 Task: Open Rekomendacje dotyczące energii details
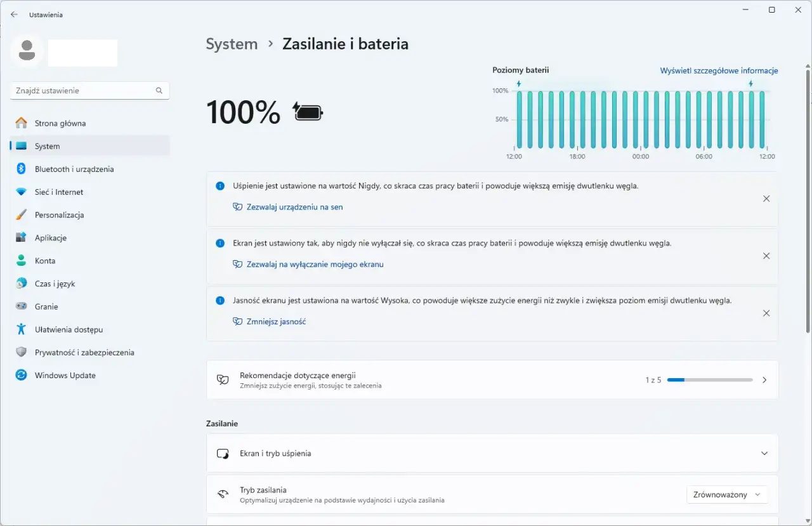[x=764, y=379]
